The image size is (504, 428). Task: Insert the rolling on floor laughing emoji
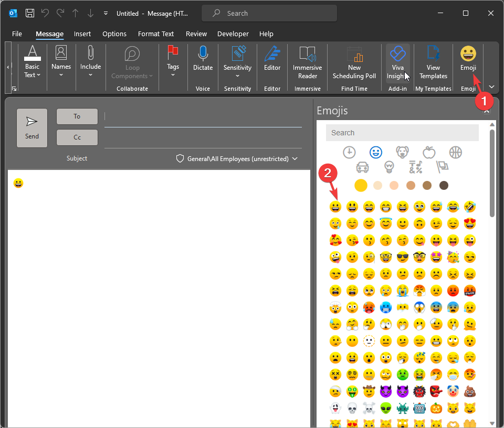point(469,207)
